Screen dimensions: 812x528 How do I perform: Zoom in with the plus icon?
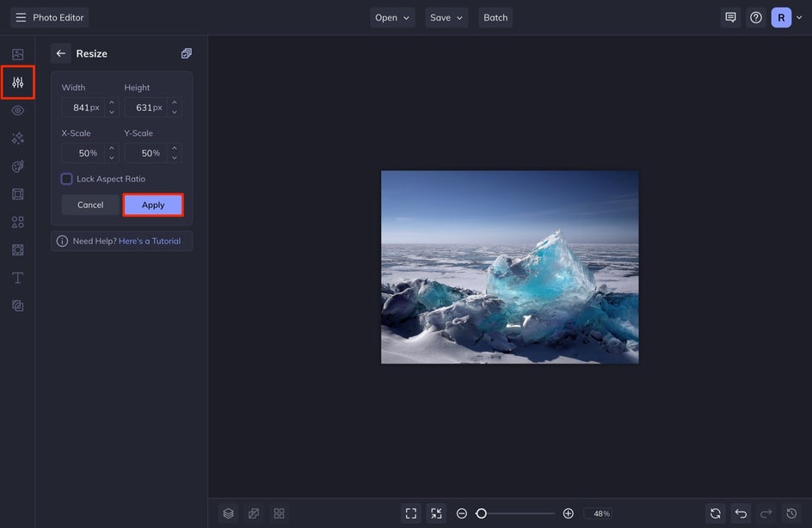click(x=568, y=513)
